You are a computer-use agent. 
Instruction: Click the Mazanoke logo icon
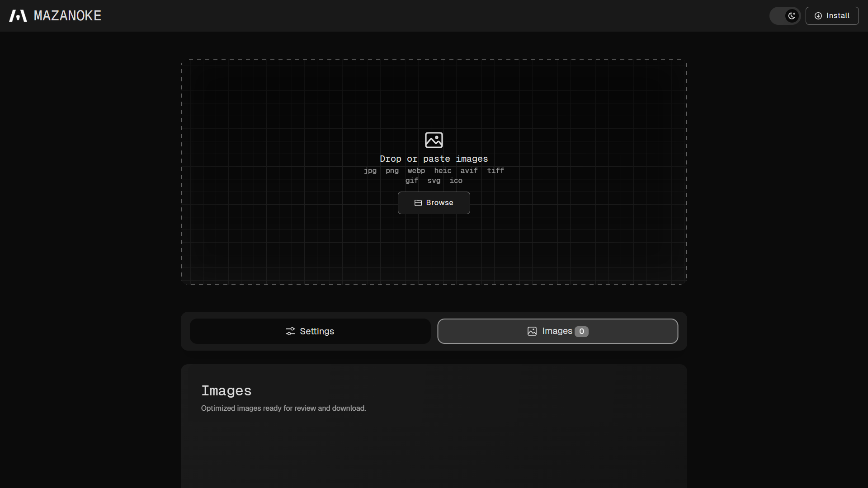pos(18,16)
